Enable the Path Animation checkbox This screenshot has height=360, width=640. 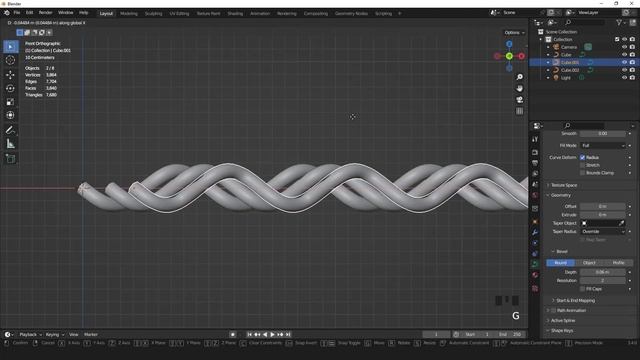point(553,311)
